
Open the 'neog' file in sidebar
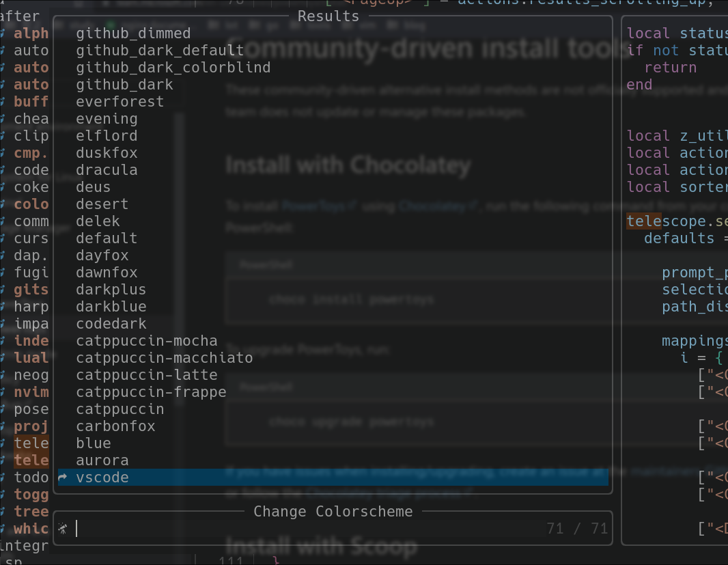coord(31,375)
